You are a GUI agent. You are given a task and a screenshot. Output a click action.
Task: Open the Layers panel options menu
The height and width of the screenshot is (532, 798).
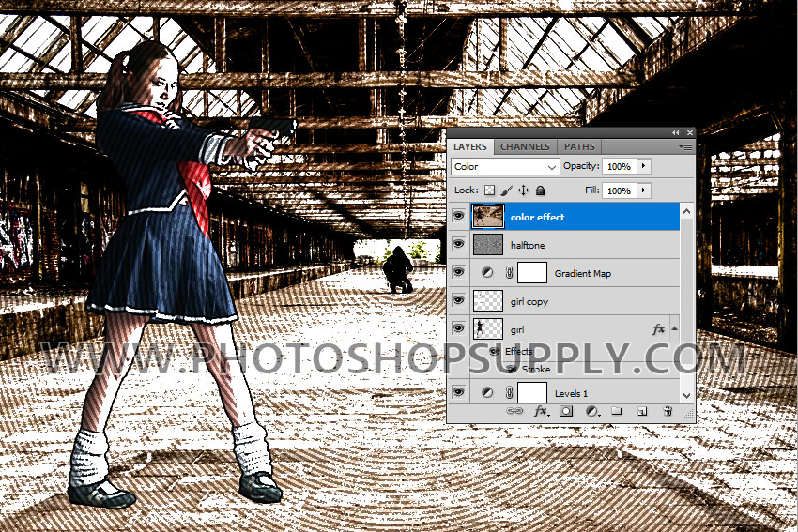[x=685, y=146]
